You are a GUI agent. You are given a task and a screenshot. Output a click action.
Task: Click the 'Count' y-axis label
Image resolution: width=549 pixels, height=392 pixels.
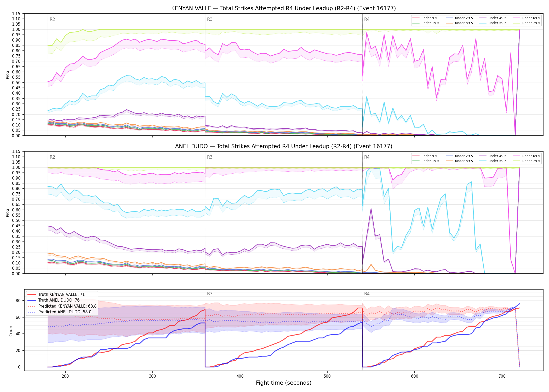(11, 330)
